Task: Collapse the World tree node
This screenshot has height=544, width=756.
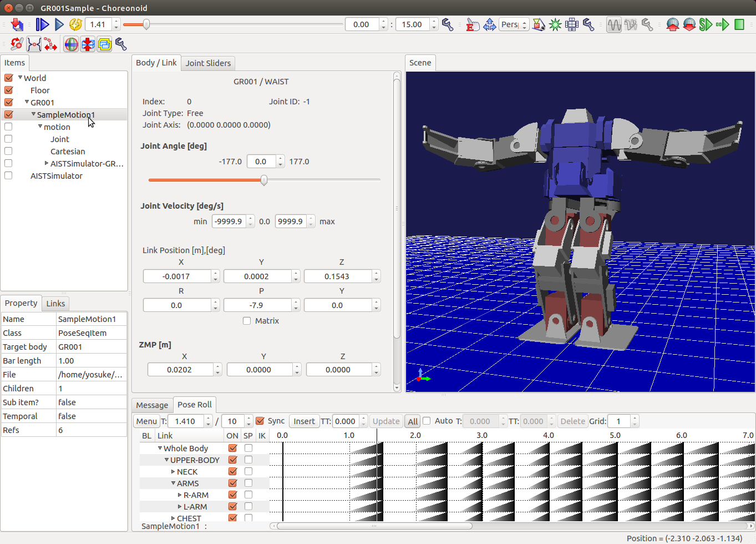Action: pyautogui.click(x=21, y=78)
